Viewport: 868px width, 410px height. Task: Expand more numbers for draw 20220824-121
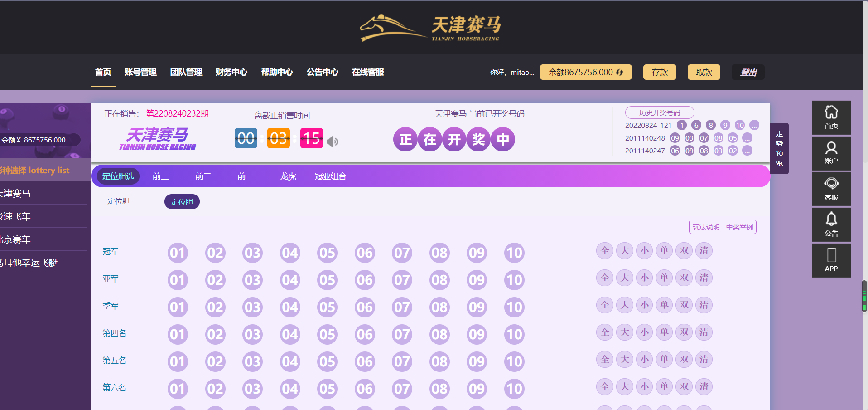click(754, 125)
